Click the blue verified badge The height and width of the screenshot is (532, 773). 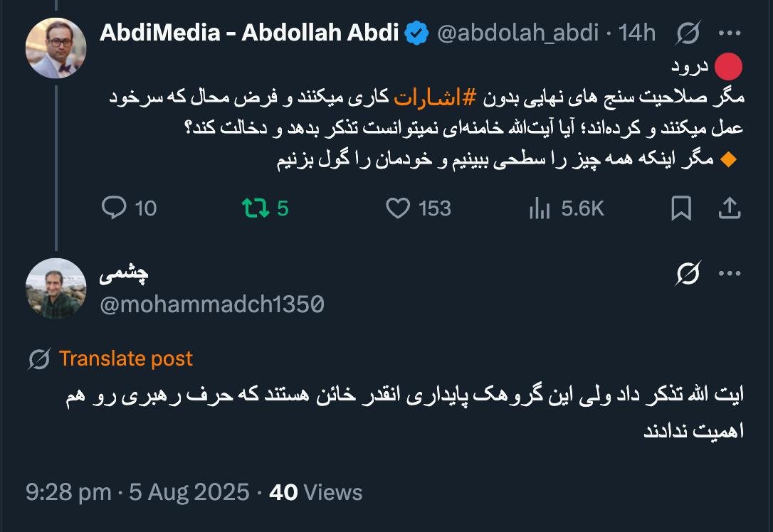coord(417,33)
